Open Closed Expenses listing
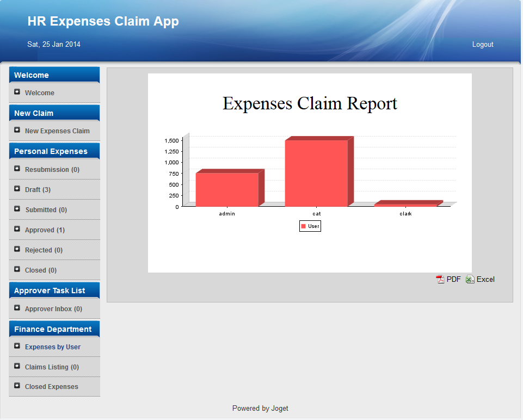 51,387
